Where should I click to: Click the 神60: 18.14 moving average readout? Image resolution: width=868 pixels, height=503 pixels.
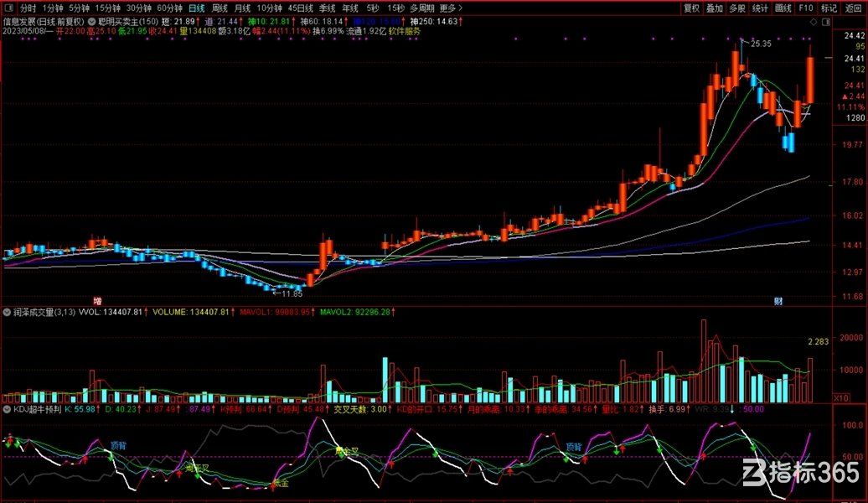pos(322,22)
